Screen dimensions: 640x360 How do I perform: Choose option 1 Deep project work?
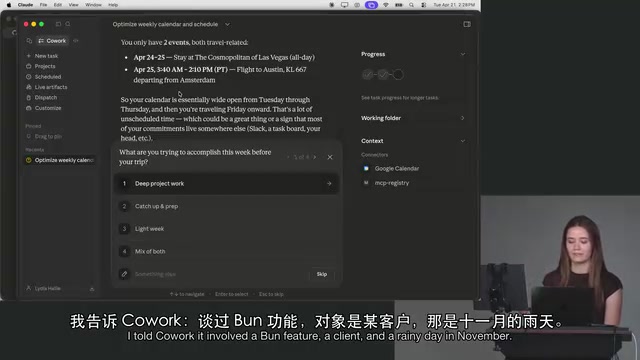tap(227, 184)
